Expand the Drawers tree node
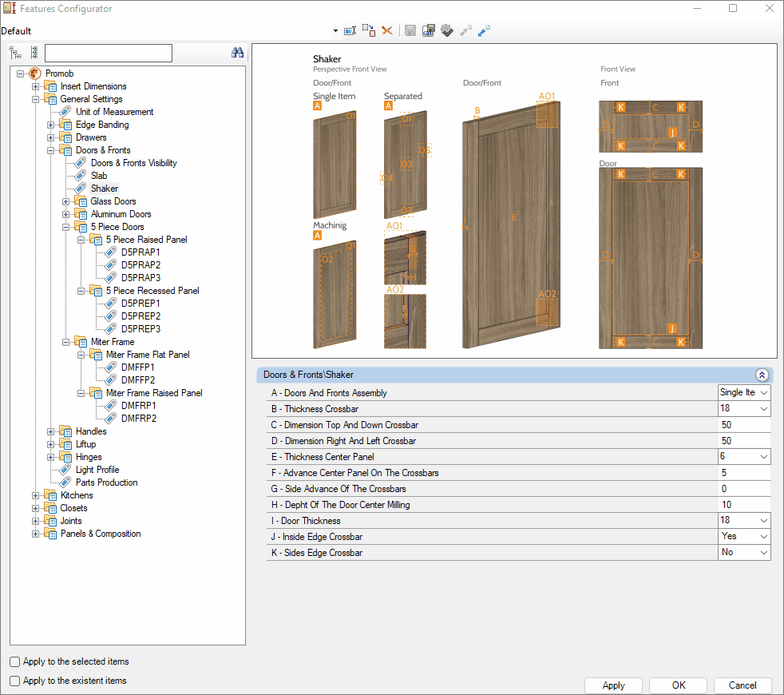Image resolution: width=784 pixels, height=695 pixels. pyautogui.click(x=50, y=137)
